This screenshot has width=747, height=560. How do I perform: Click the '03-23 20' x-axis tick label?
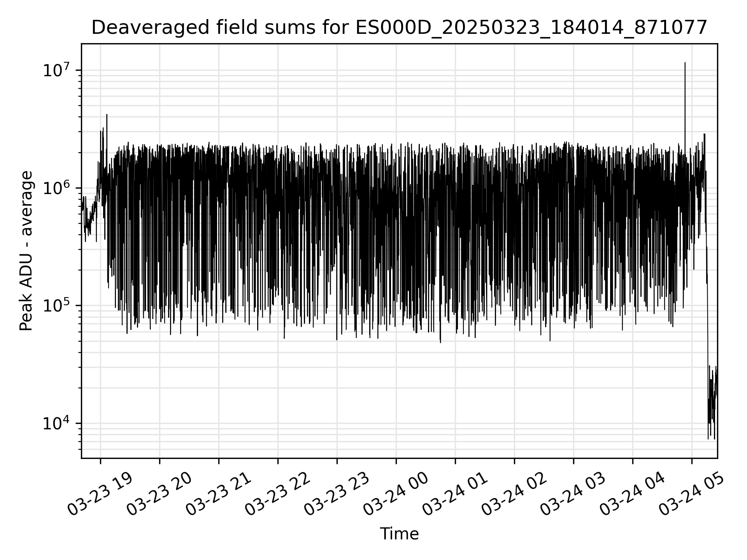[160, 494]
